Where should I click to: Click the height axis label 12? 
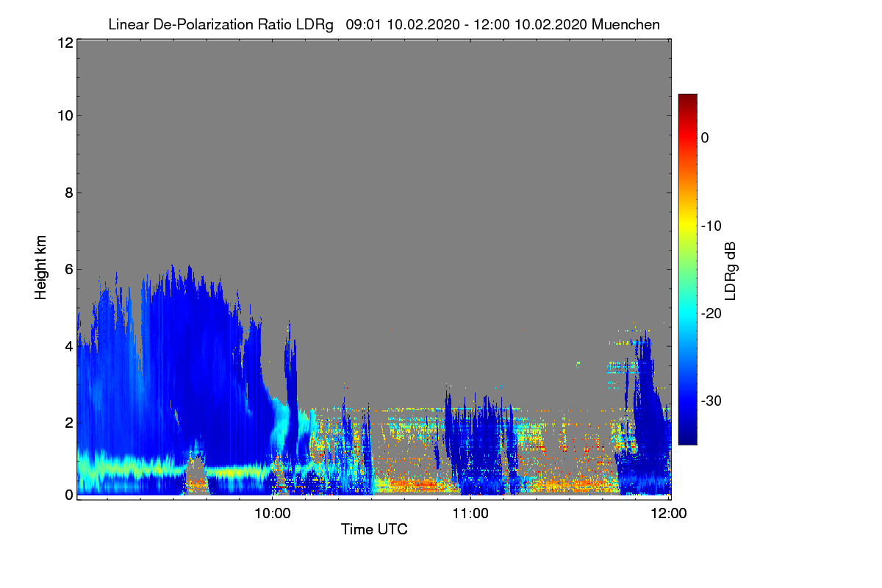tap(64, 43)
